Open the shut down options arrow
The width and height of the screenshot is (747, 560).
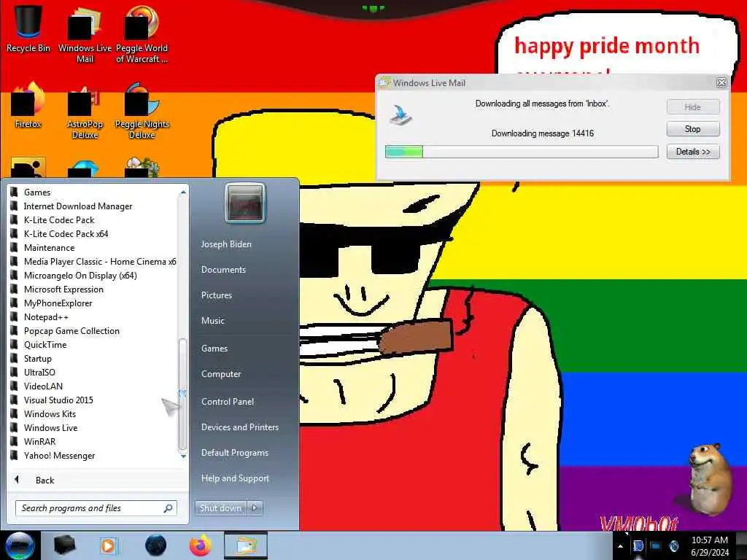tap(255, 508)
